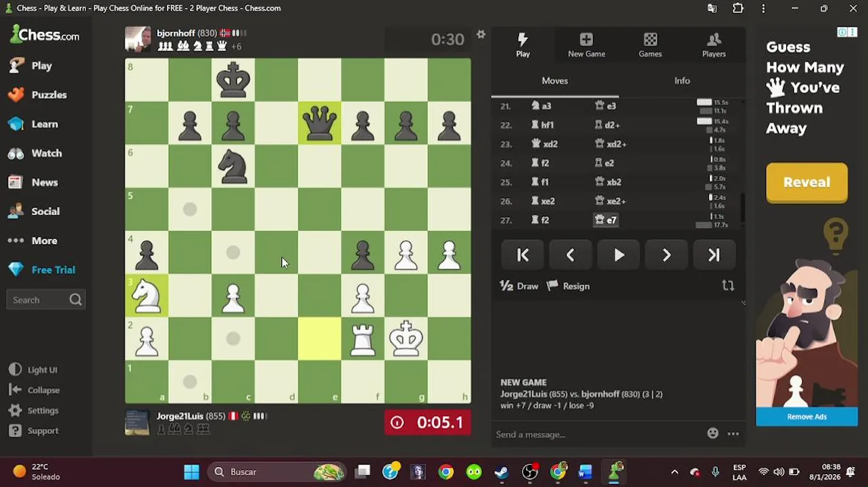Collapse the left sidebar

34,390
